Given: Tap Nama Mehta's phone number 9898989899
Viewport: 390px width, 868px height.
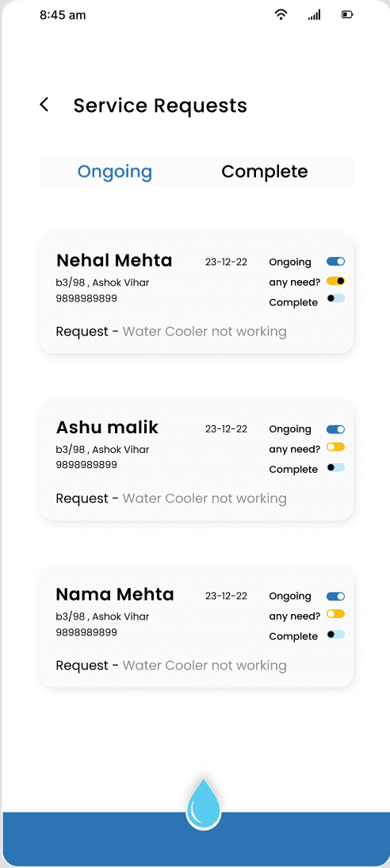Looking at the screenshot, I should point(86,632).
